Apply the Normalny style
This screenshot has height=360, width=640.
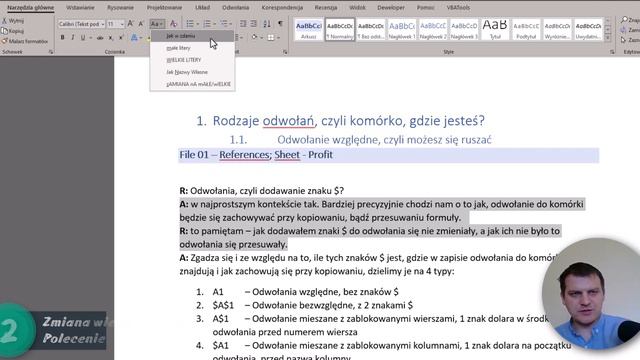pyautogui.click(x=340, y=29)
